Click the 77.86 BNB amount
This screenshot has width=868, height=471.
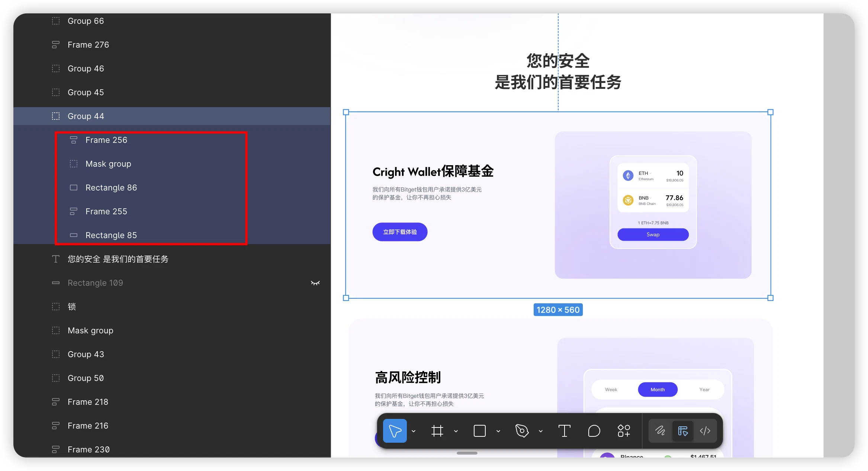(674, 198)
